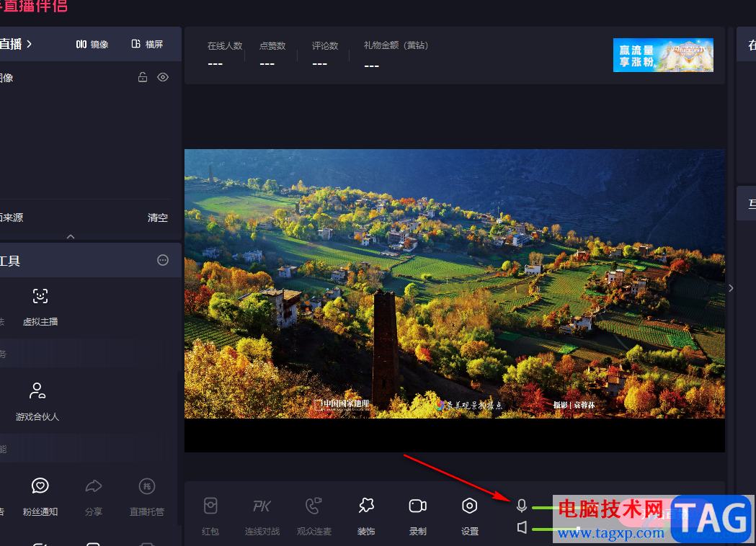Click 清空 to clear sources

158,218
